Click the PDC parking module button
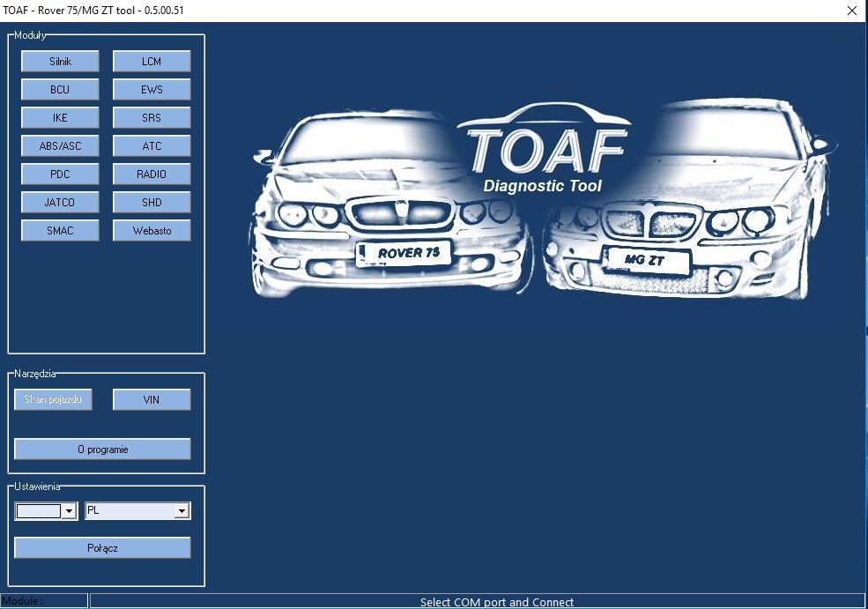868x609 pixels. tap(60, 175)
